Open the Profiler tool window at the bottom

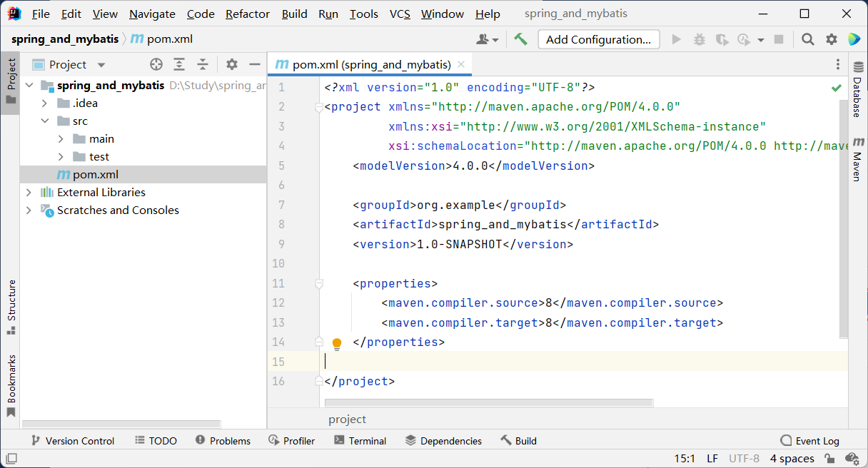point(291,441)
